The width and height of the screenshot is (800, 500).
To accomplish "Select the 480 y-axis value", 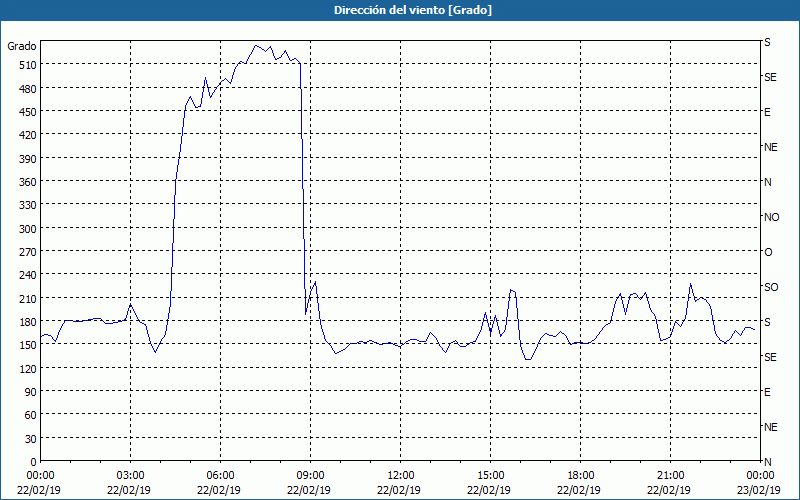I will click(29, 88).
